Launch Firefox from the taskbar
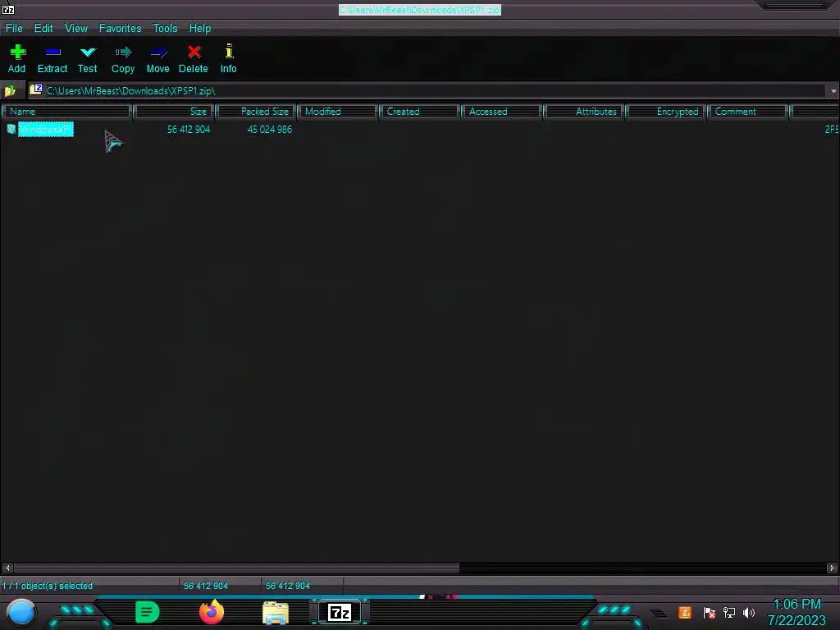 coord(212,612)
